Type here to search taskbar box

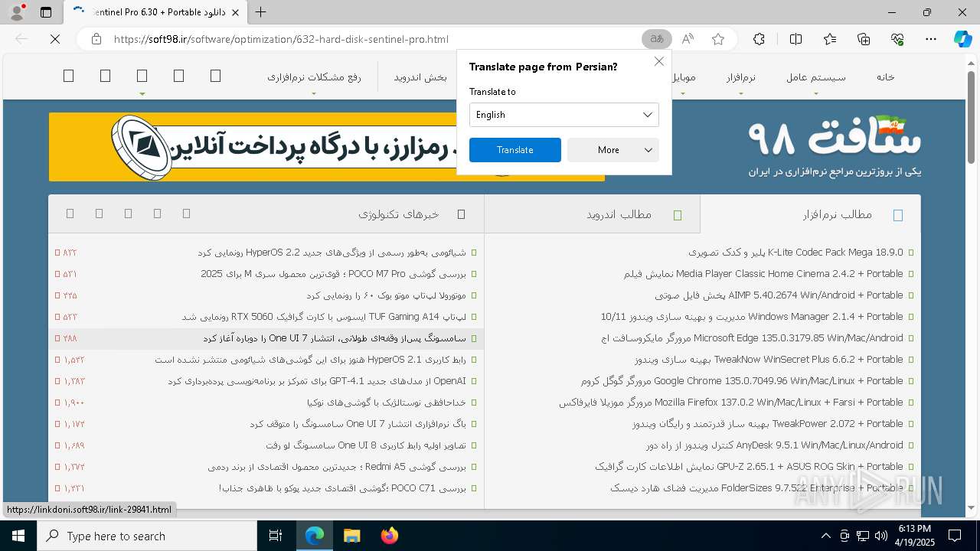coord(147,536)
